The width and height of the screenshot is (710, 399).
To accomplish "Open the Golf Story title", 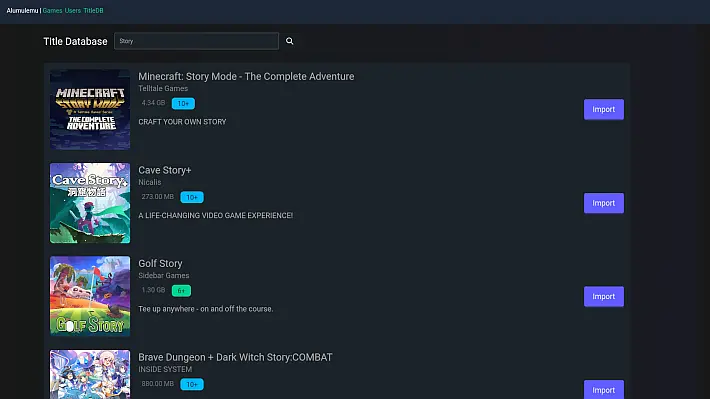I will coord(160,264).
